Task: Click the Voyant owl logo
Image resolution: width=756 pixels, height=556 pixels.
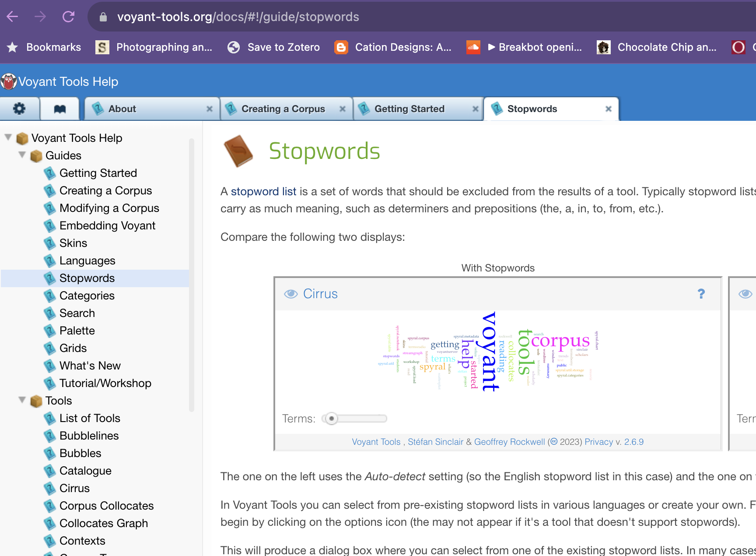Action: click(8, 81)
